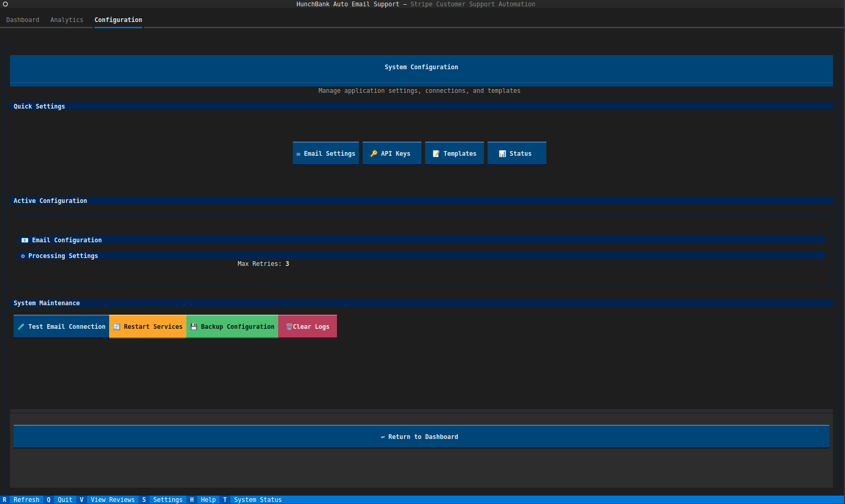Select the key icon for API Keys

click(x=374, y=153)
